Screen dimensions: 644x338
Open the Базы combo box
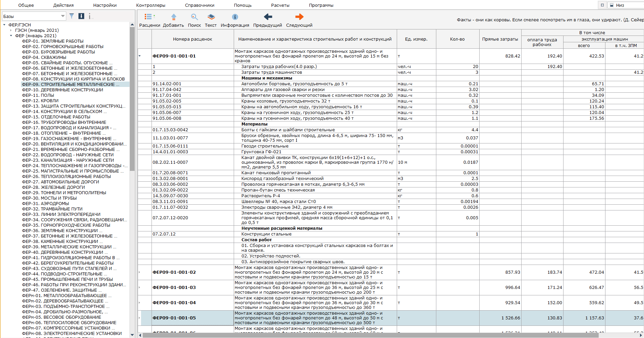pos(34,16)
